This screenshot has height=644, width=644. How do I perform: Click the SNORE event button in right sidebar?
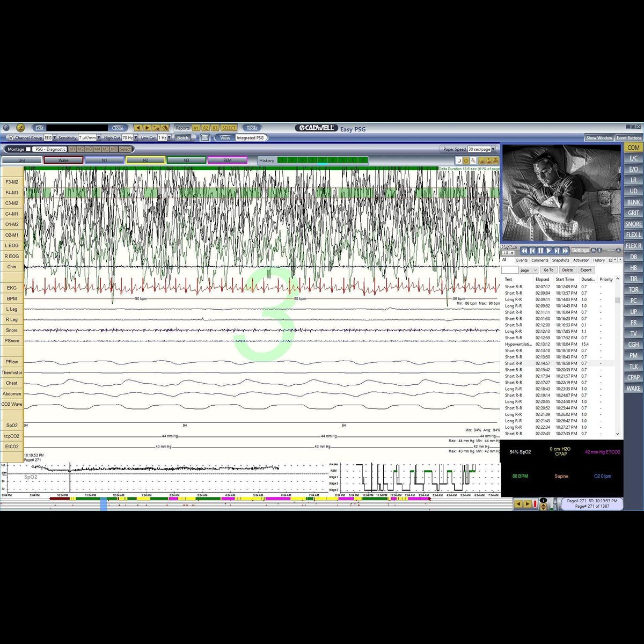pos(633,224)
